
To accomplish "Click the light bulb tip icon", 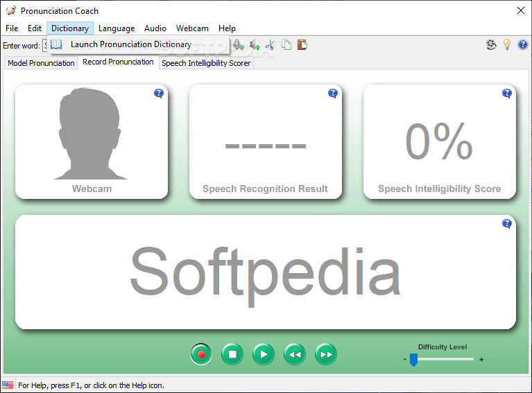I will (x=507, y=45).
